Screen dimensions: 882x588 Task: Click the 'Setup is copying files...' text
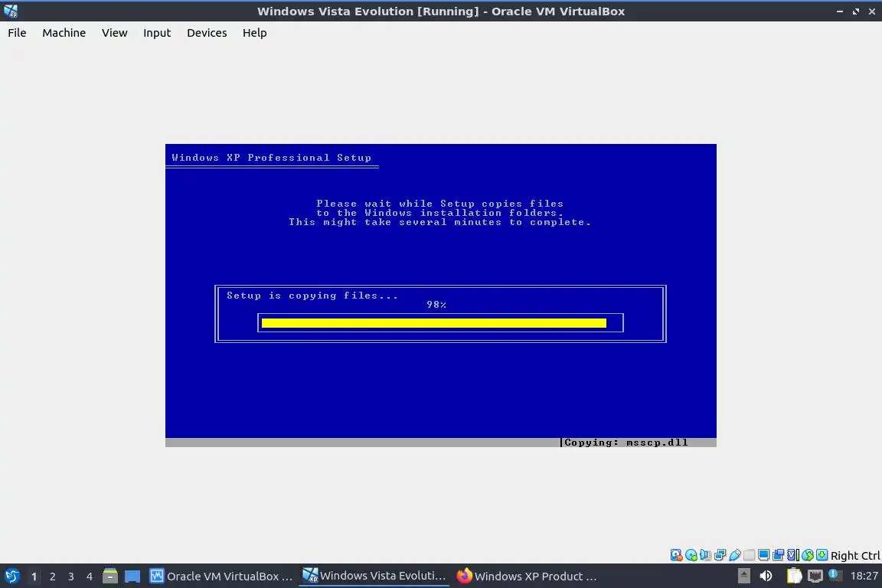point(312,296)
